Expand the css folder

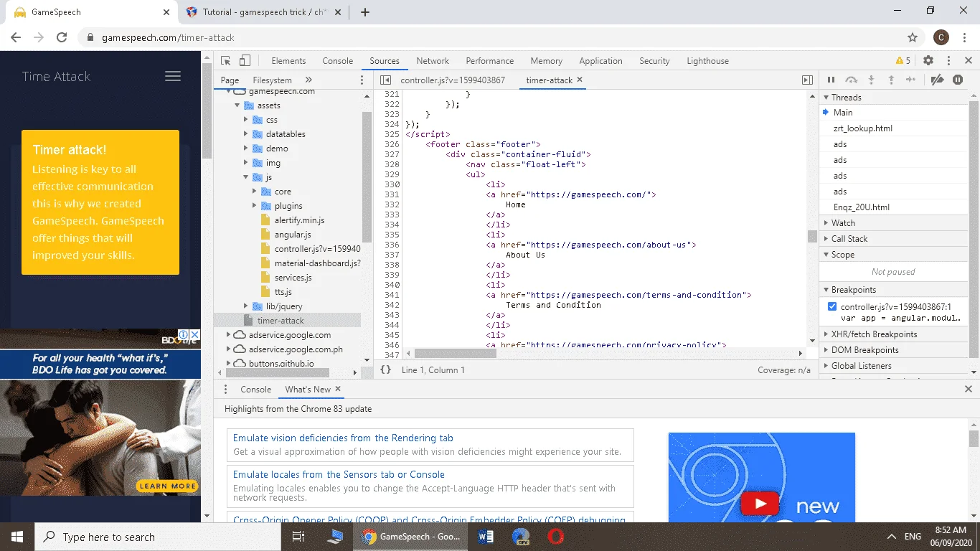coord(246,120)
